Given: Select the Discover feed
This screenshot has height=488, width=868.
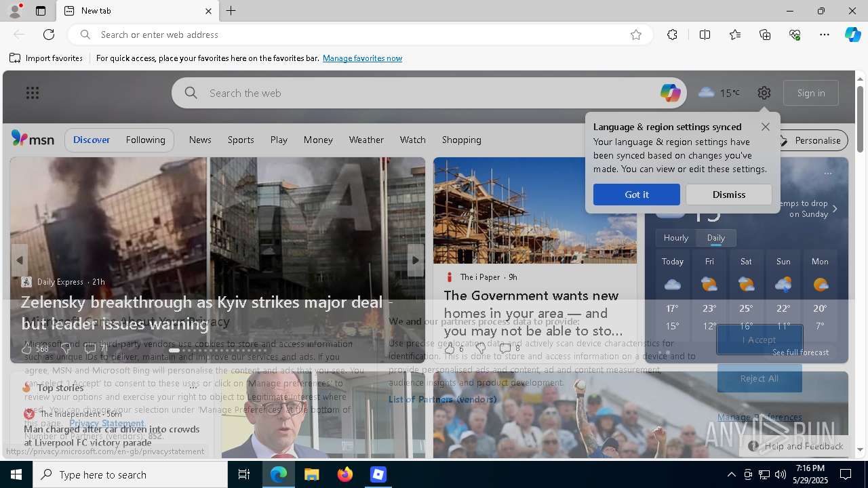Looking at the screenshot, I should pyautogui.click(x=92, y=140).
